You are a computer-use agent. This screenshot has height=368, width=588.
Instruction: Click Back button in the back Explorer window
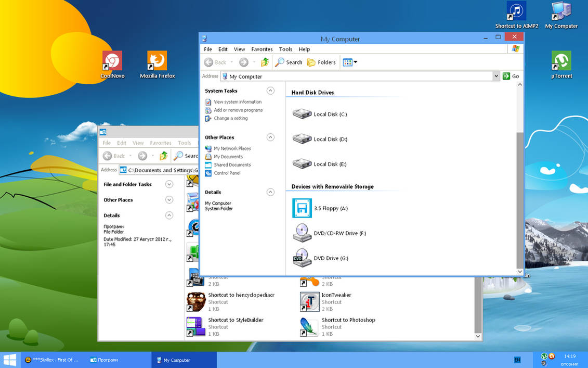(x=114, y=156)
